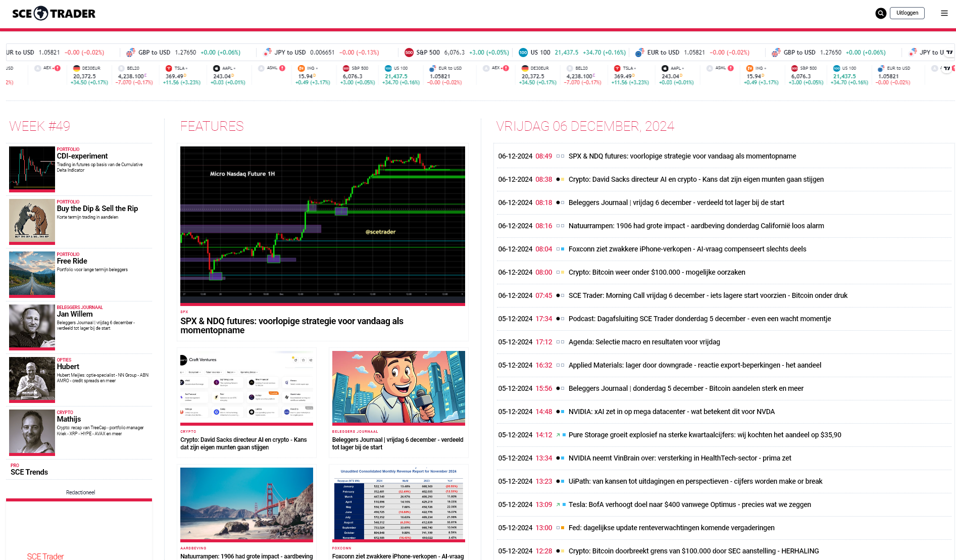Click the OPTIES category label
Image resolution: width=956 pixels, height=560 pixels.
(64, 360)
